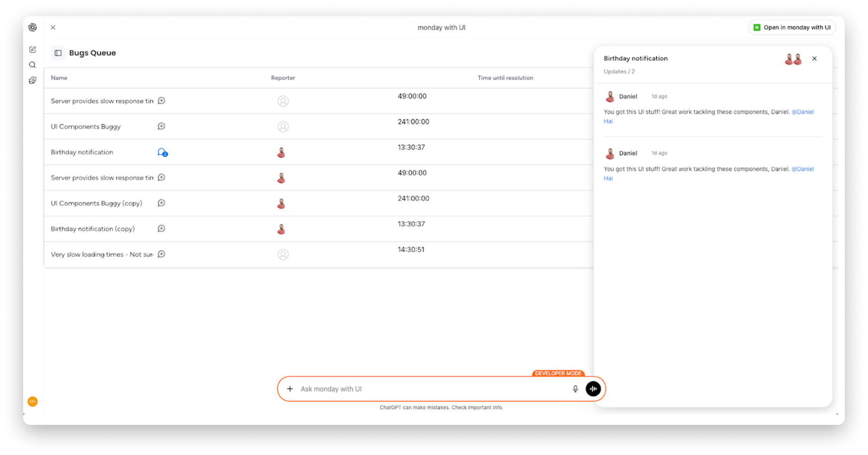Add an update on UI Components Buggy (copy)
This screenshot has height=455, width=868.
point(161,203)
